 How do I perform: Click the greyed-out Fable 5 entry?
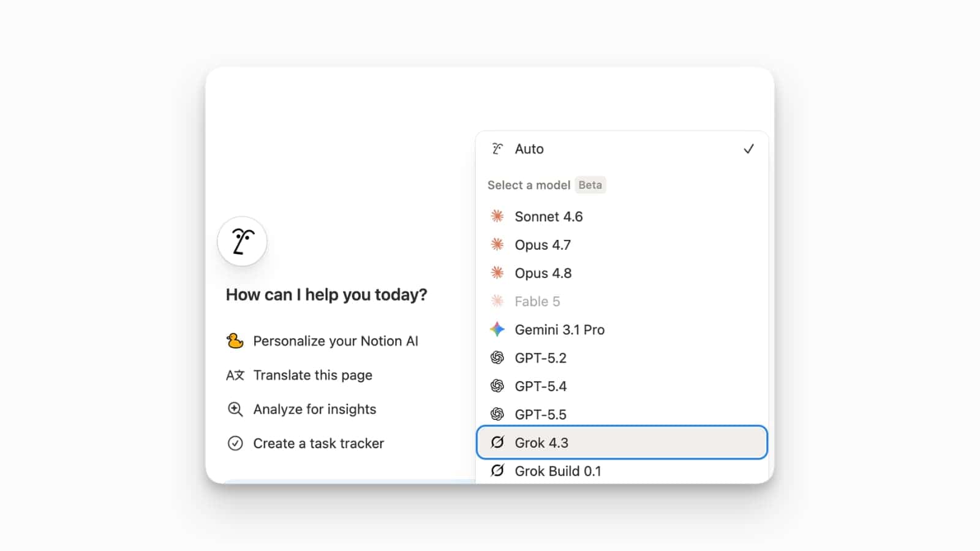(x=622, y=301)
